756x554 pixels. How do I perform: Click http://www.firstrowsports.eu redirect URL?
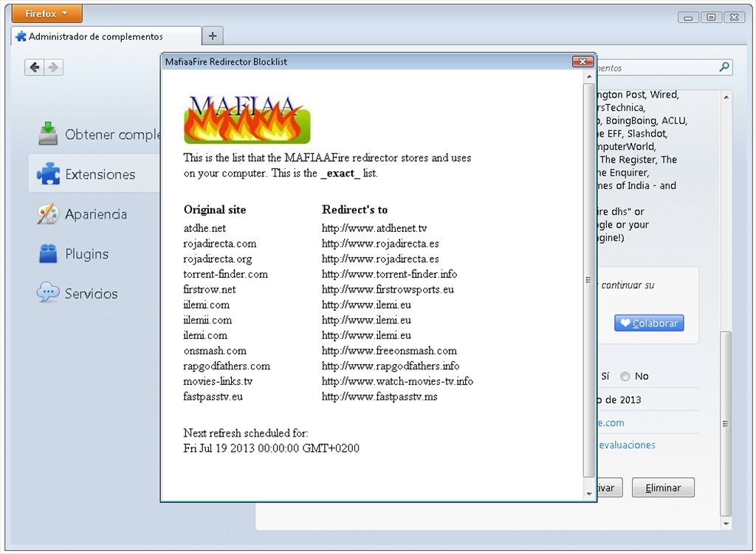pos(388,289)
